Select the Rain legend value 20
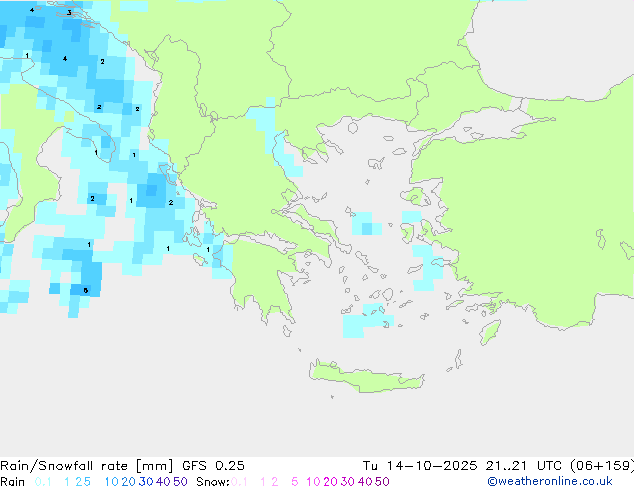 [x=128, y=482]
